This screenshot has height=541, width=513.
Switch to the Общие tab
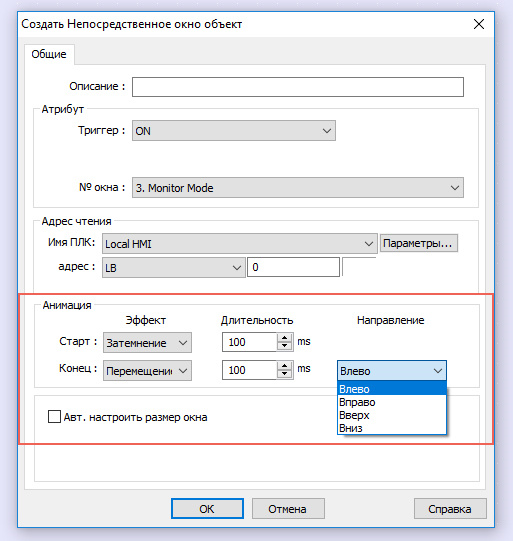pos(49,54)
